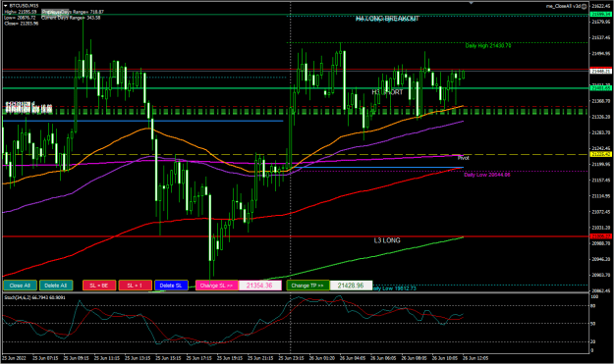
Task: Set stop loss to breakeven with SL = BE
Action: tap(99, 286)
